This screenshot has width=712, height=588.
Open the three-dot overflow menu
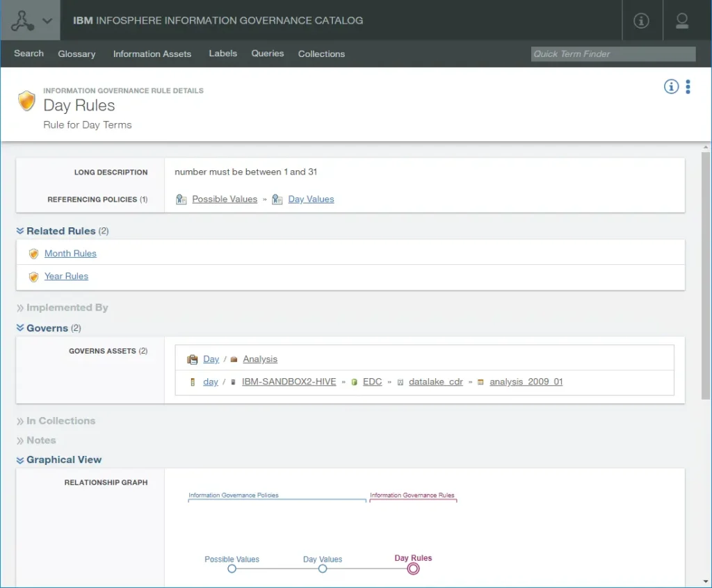click(x=688, y=86)
